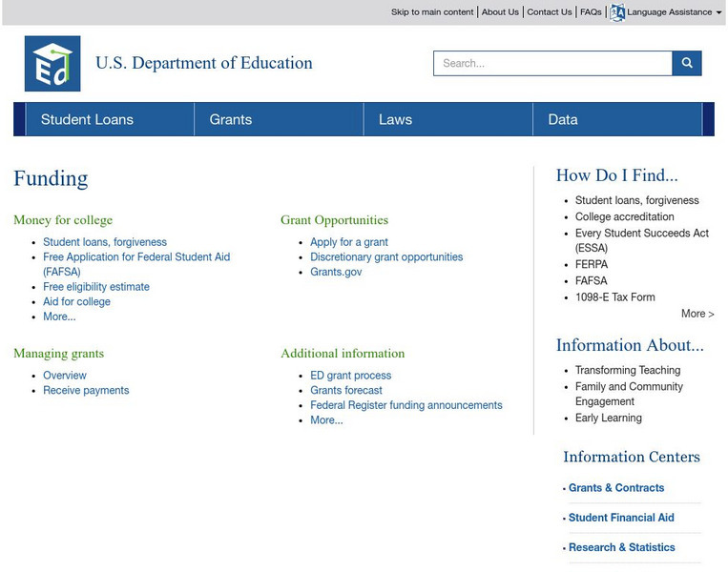728x572 pixels.
Task: Click inside the Search text field
Action: pyautogui.click(x=552, y=63)
